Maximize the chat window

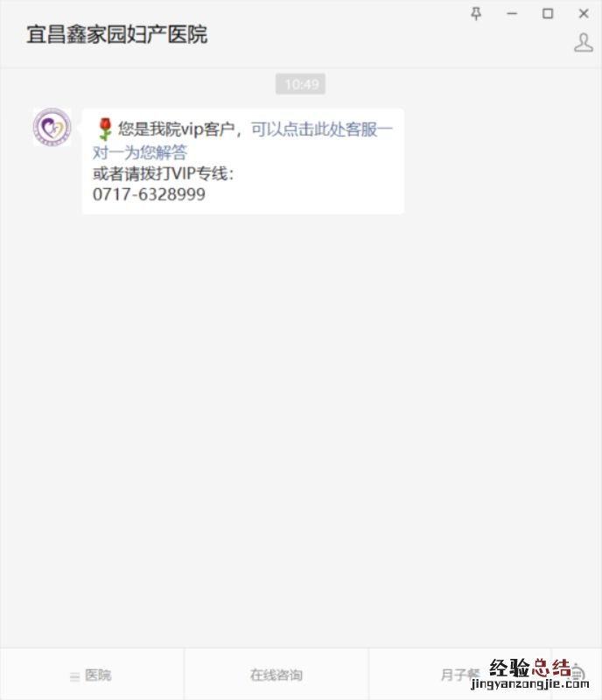548,14
